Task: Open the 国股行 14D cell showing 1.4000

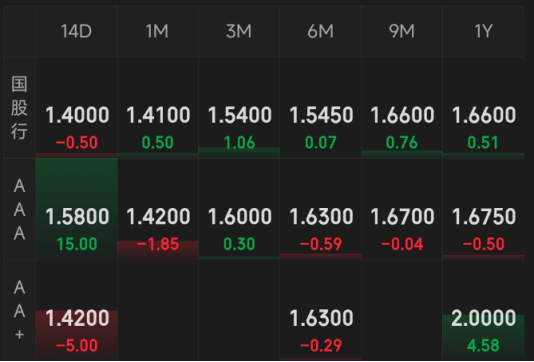Action: pos(76,108)
